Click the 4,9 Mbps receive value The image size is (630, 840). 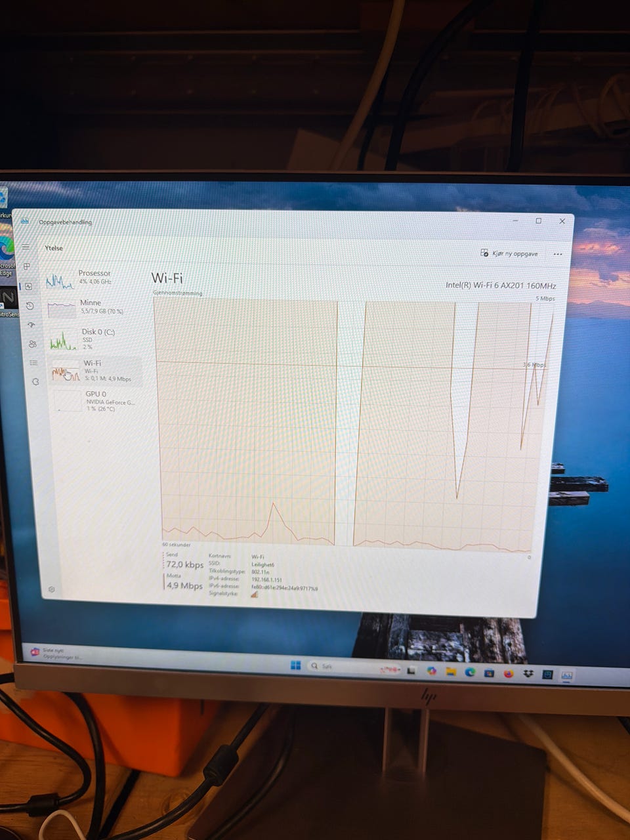click(x=184, y=585)
